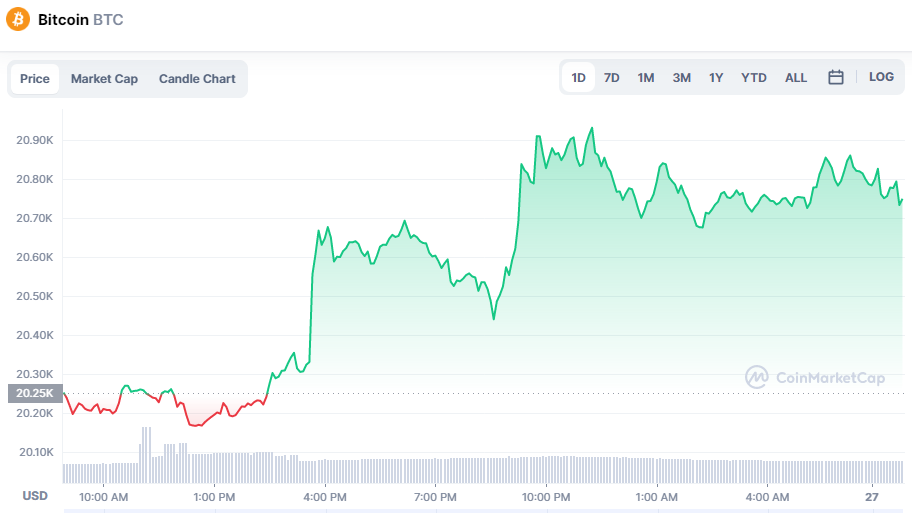Set chart range to 3M
The image size is (912, 513).
[x=681, y=78]
